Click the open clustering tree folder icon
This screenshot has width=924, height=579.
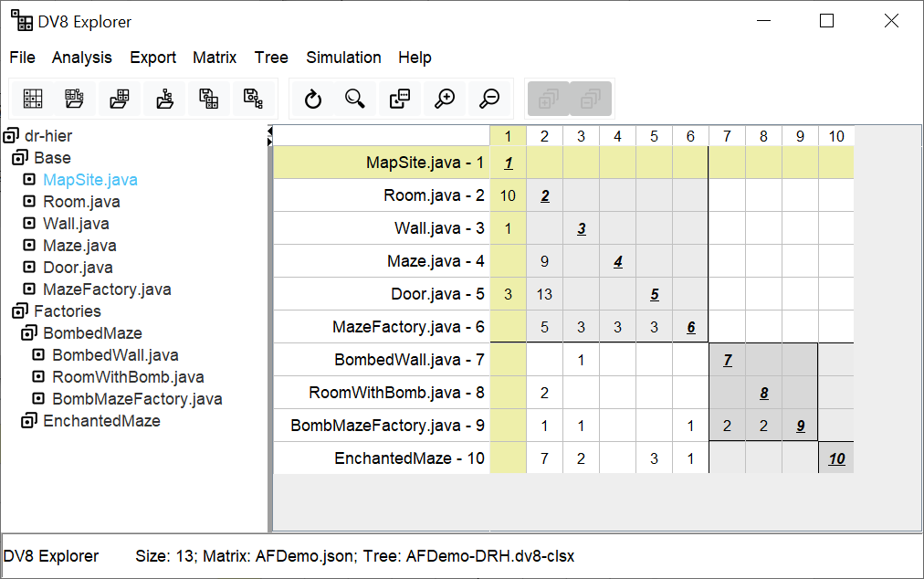coord(165,99)
